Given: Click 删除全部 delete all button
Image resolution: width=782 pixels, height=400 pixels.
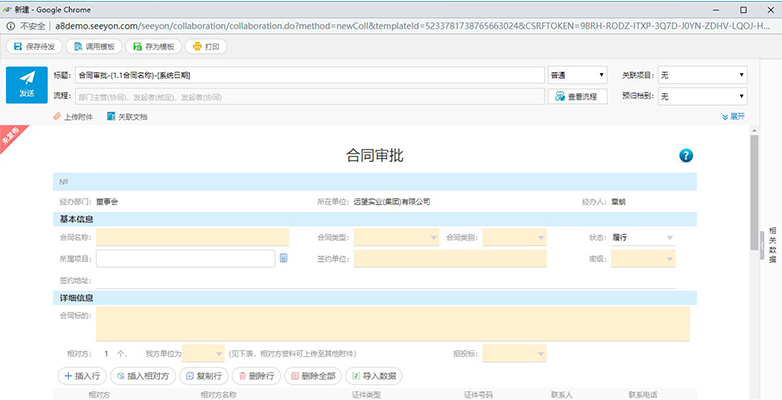Looking at the screenshot, I should click(313, 376).
